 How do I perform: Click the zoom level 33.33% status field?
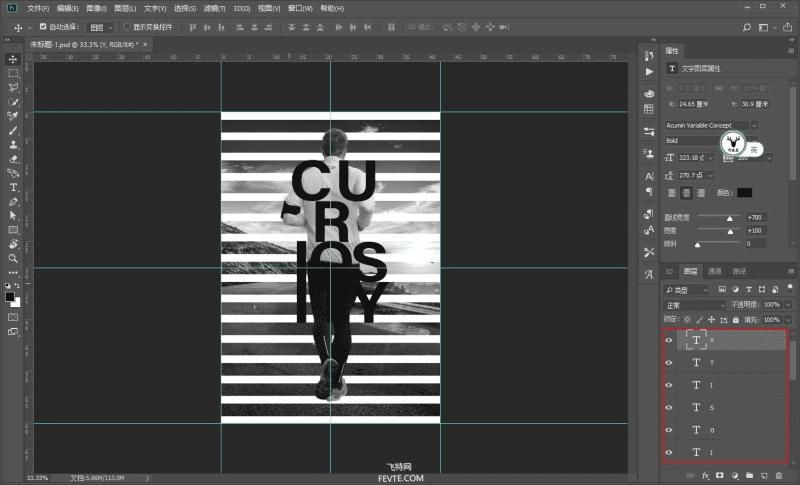coord(37,478)
